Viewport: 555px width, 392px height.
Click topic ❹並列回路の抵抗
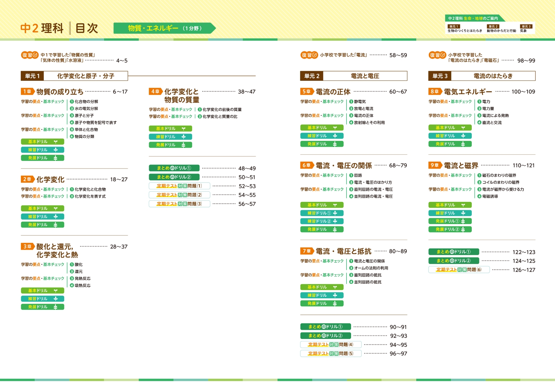pos(365,282)
